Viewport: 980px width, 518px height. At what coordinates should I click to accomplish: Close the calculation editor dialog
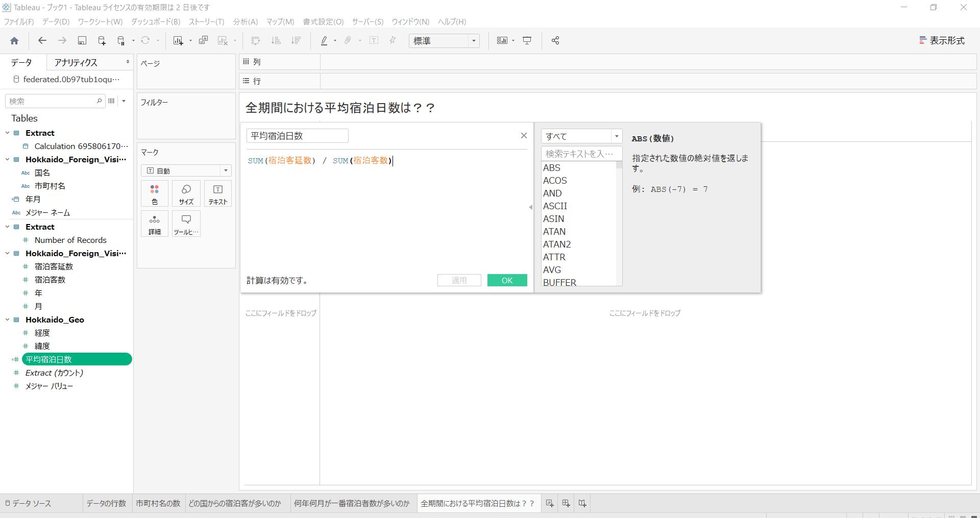coord(524,135)
